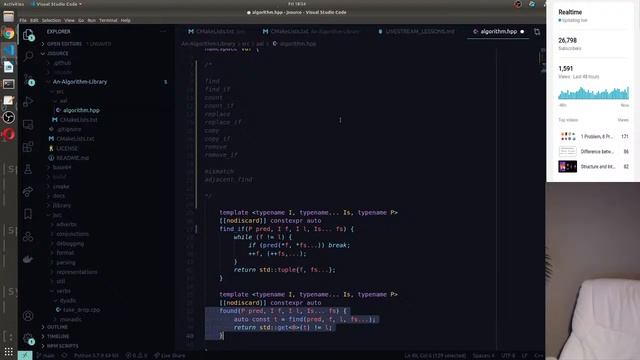
Task: Click the errors and warnings status item
Action: (137, 356)
